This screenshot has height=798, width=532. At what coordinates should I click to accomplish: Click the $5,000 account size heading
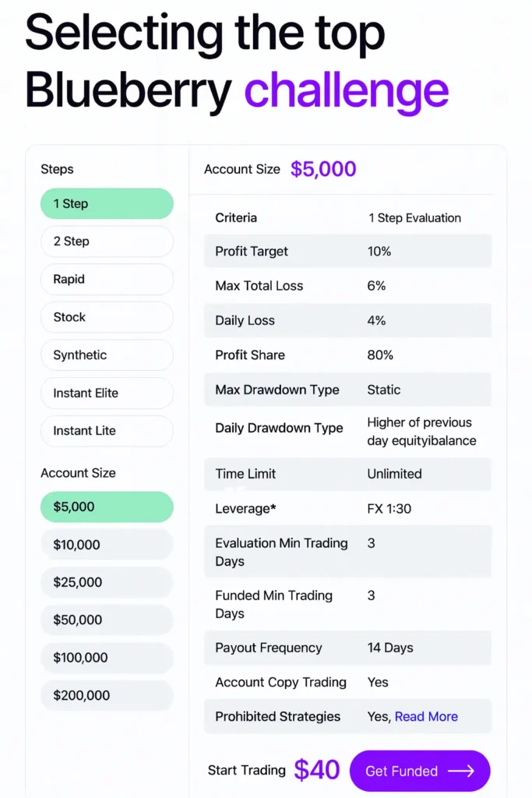pyautogui.click(x=323, y=169)
